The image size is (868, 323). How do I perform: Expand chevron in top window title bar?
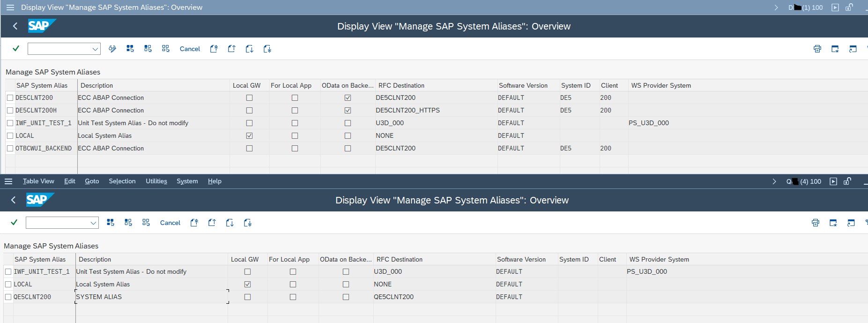tap(776, 8)
